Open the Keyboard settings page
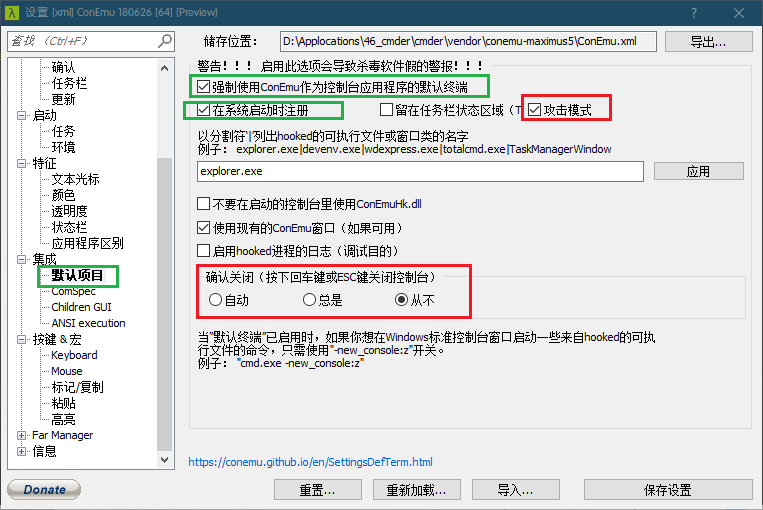Viewport: 763px width, 510px height. (74, 355)
